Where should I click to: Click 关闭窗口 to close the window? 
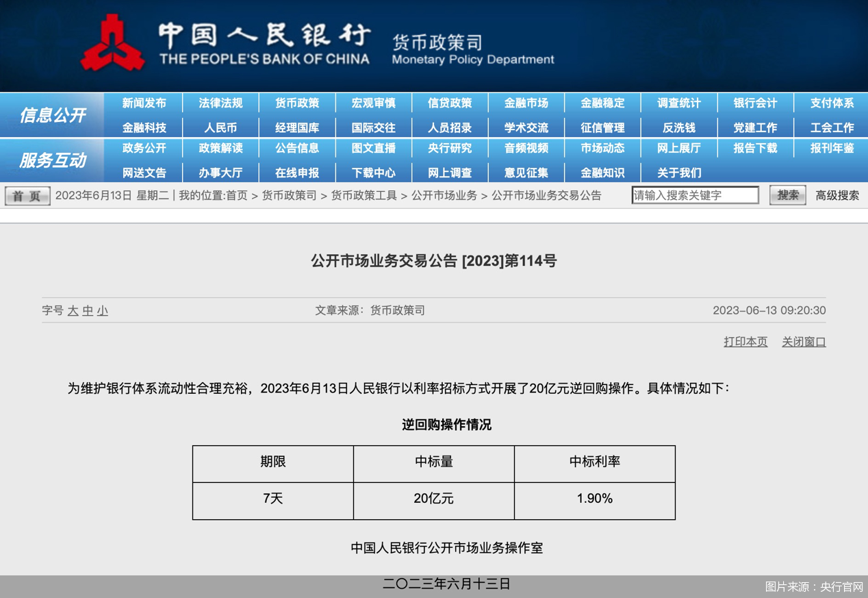(x=803, y=341)
